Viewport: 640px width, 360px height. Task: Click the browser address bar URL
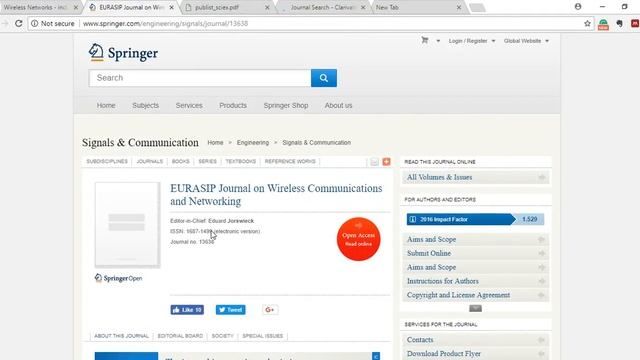coord(165,24)
